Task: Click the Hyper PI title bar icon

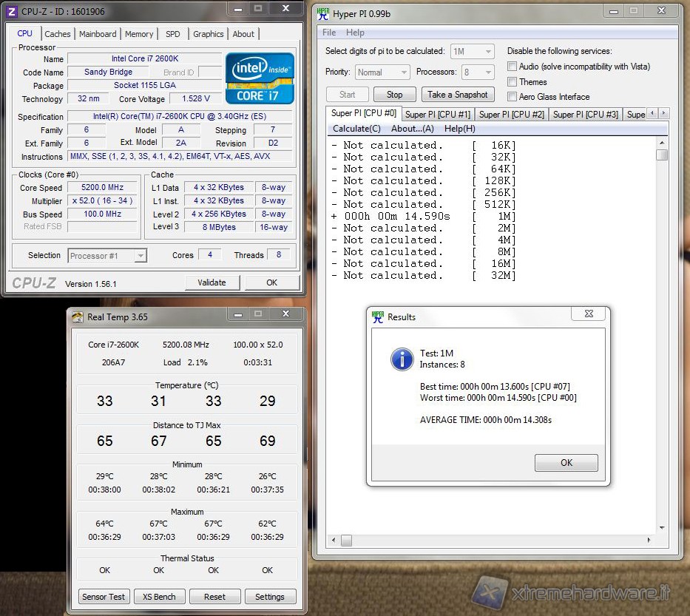Action: point(322,13)
